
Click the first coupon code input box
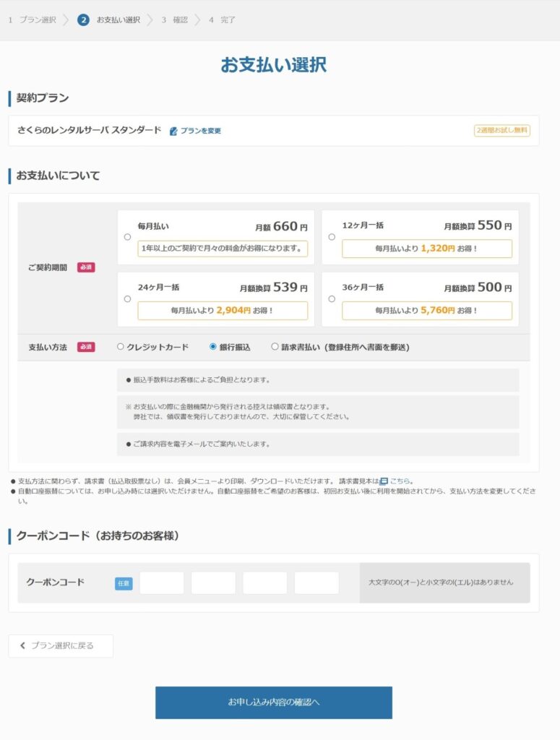click(161, 582)
